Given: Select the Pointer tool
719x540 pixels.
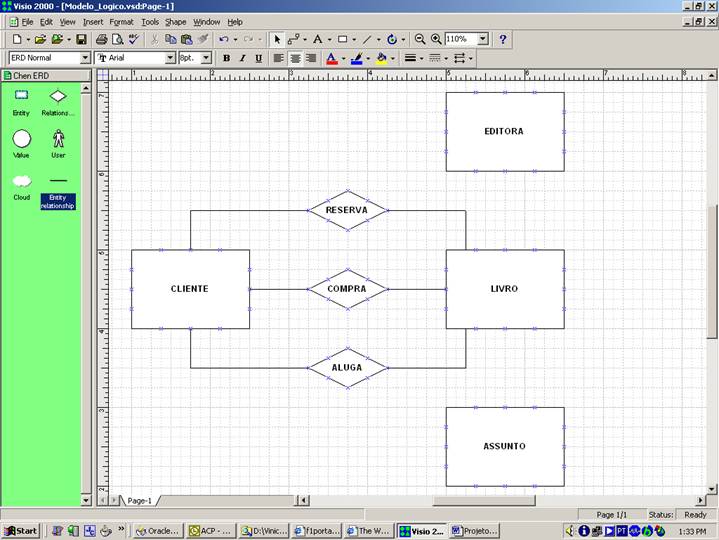Looking at the screenshot, I should tap(277, 39).
